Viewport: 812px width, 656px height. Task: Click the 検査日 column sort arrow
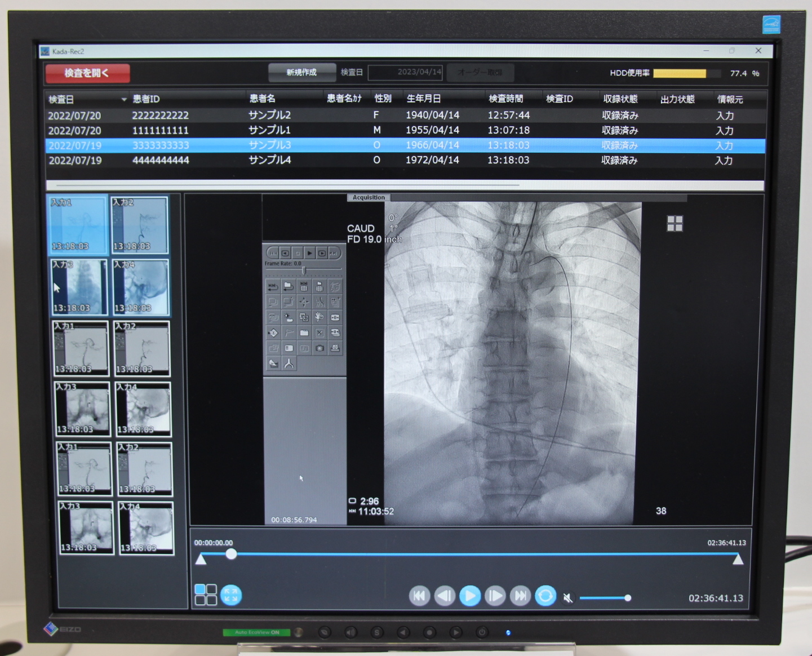click(x=123, y=100)
